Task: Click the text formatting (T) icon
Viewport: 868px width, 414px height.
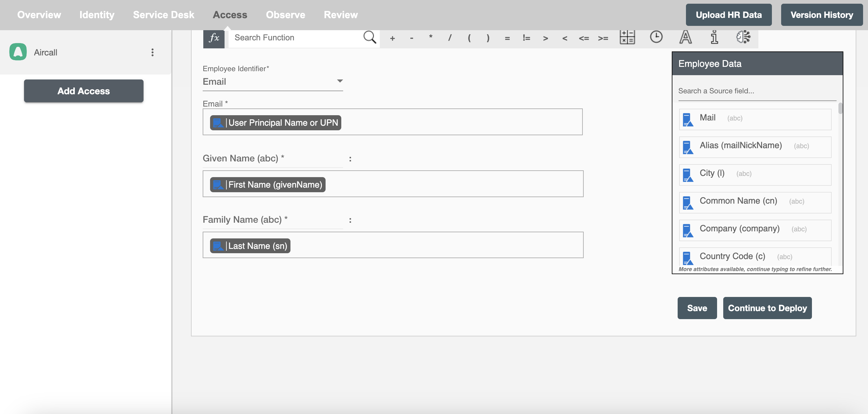Action: [685, 37]
